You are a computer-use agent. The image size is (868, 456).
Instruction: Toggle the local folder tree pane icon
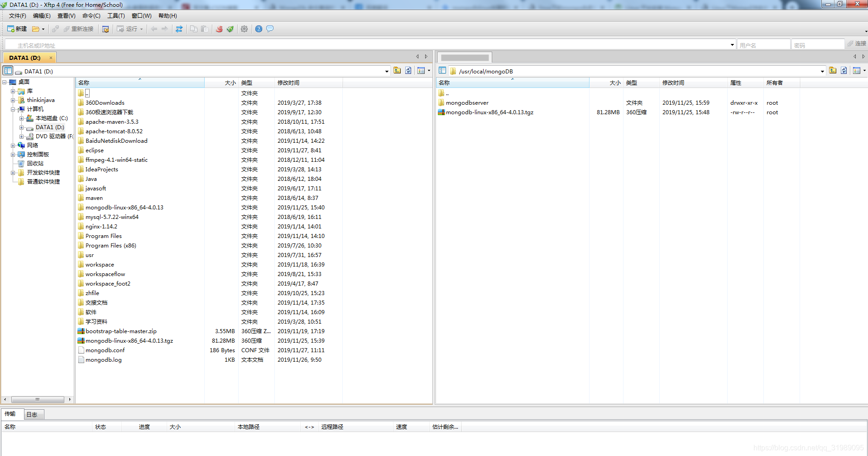point(8,70)
